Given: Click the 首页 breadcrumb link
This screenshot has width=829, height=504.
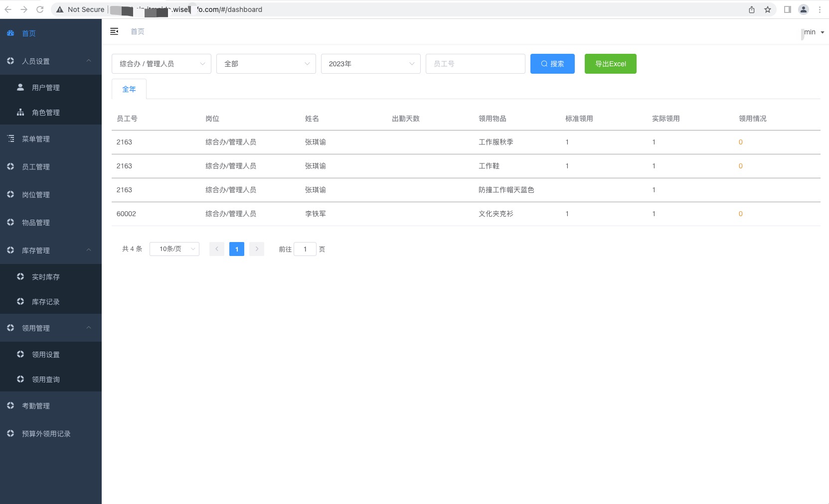Looking at the screenshot, I should coord(138,31).
